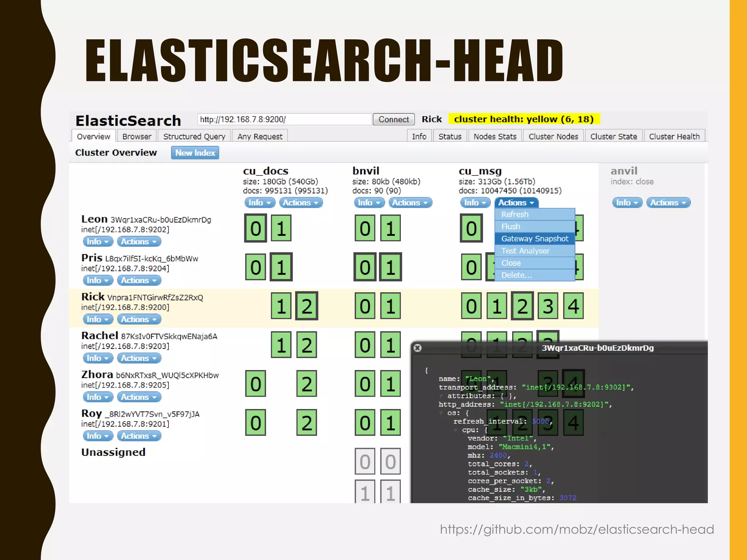Open anvil index Info dropdown
This screenshot has width=747, height=560.
coord(627,203)
